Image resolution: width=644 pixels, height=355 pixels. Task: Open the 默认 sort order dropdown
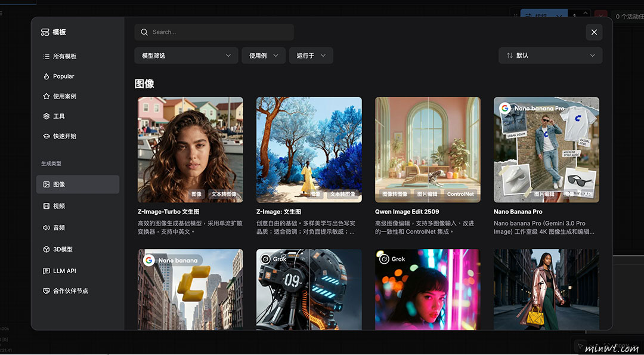[x=550, y=55]
